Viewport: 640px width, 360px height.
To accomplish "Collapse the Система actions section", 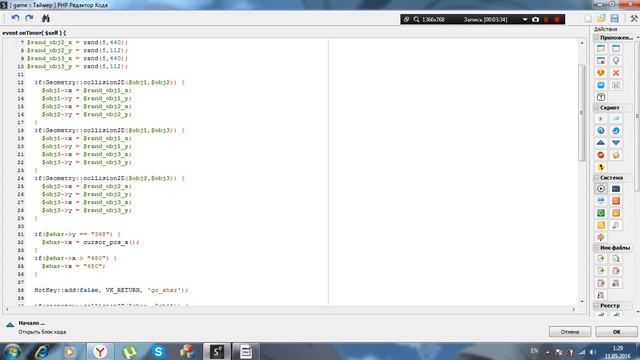I will (596, 178).
